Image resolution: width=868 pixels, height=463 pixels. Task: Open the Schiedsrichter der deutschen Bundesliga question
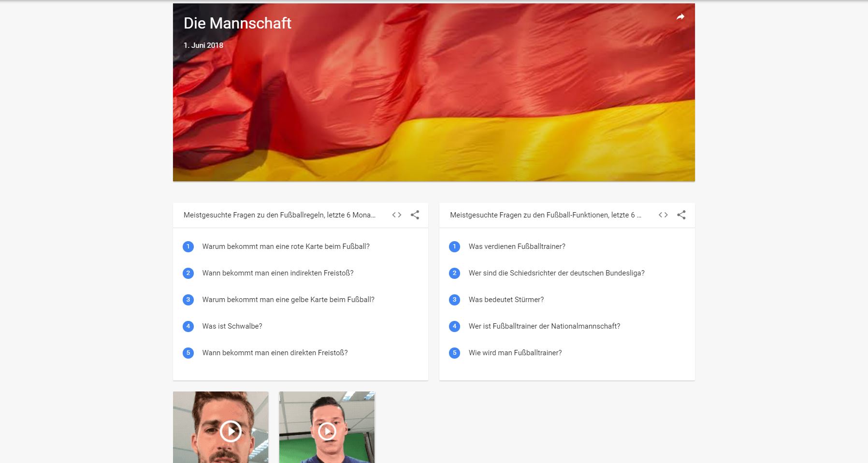click(556, 273)
